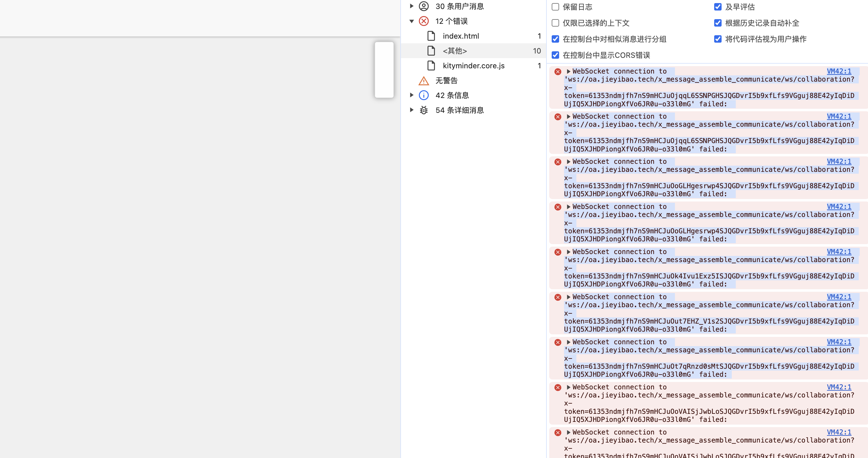This screenshot has height=458, width=868.
Task: Expand the first WebSocket connection error message
Action: point(568,71)
